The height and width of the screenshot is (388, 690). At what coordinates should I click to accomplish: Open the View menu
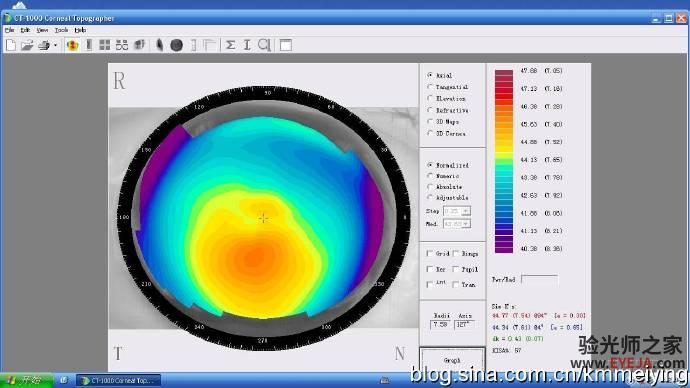42,30
